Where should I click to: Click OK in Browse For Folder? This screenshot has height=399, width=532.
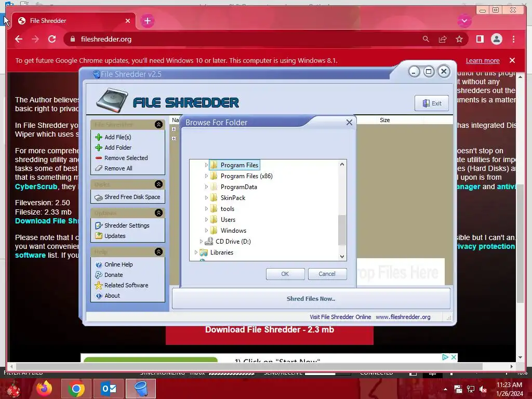[x=285, y=274]
